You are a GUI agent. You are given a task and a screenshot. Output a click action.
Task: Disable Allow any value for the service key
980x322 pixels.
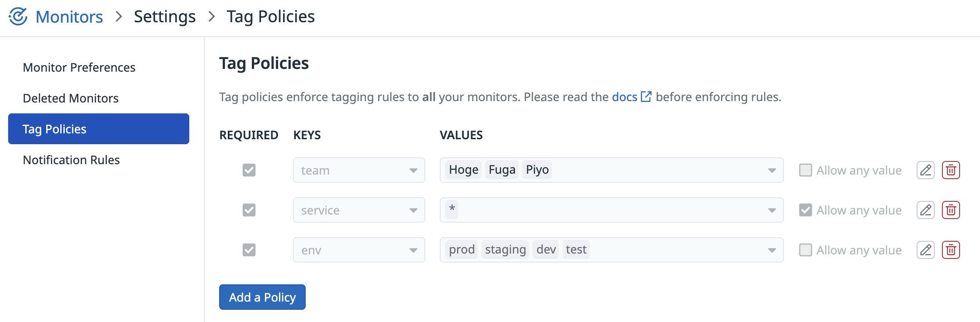(806, 210)
